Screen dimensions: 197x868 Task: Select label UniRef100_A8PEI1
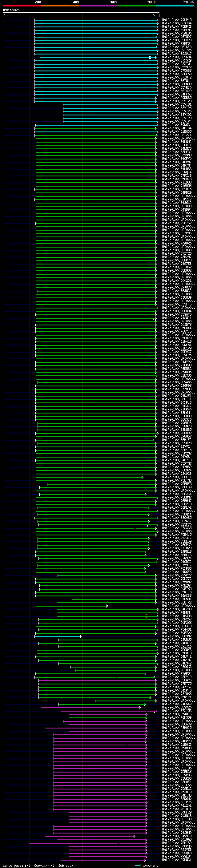click(177, 477)
